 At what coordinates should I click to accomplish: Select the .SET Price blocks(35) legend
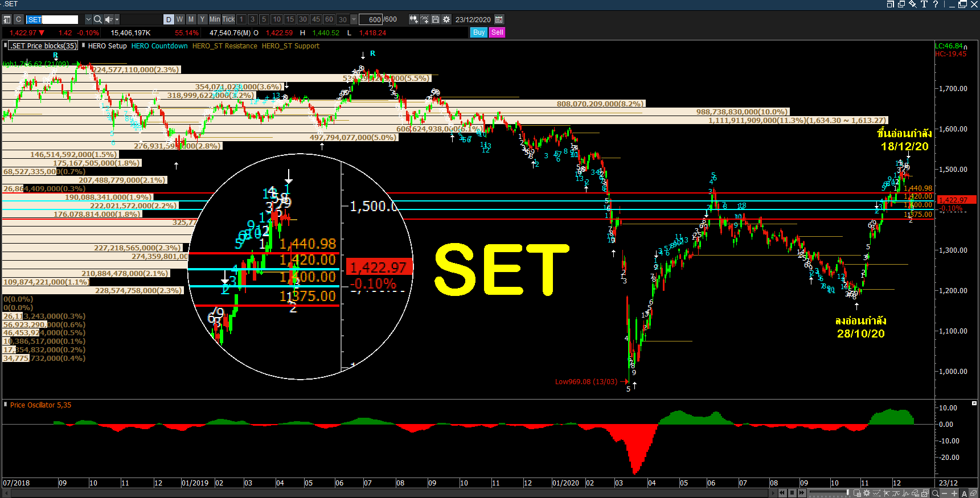click(x=43, y=46)
